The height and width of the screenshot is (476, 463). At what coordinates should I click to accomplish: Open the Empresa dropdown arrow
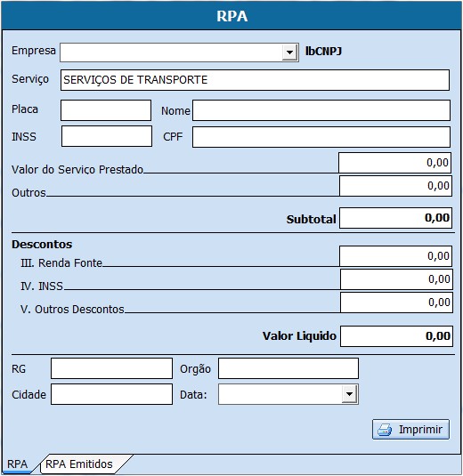(289, 52)
